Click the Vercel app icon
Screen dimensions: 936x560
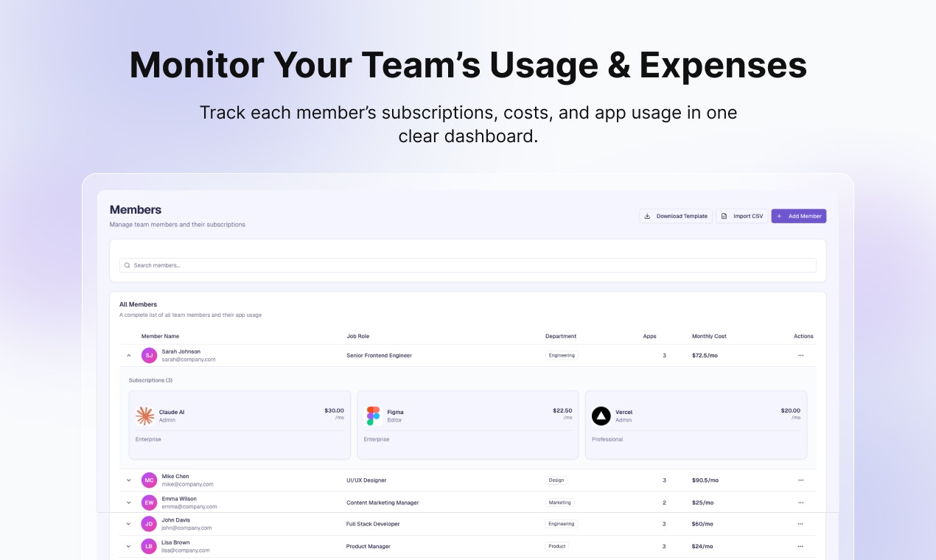(x=601, y=415)
